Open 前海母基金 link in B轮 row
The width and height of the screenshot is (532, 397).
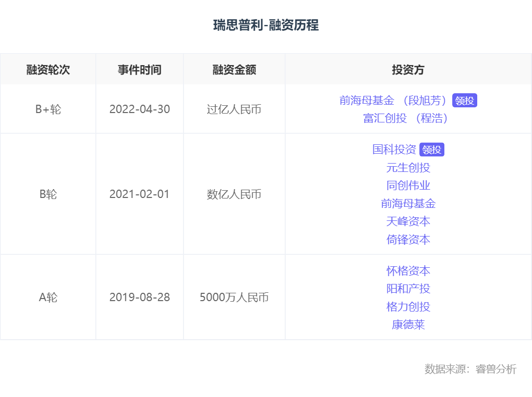(x=408, y=203)
